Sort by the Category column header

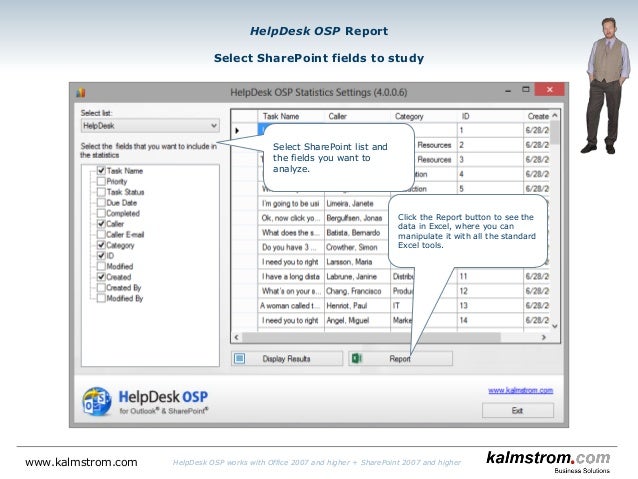tap(423, 116)
